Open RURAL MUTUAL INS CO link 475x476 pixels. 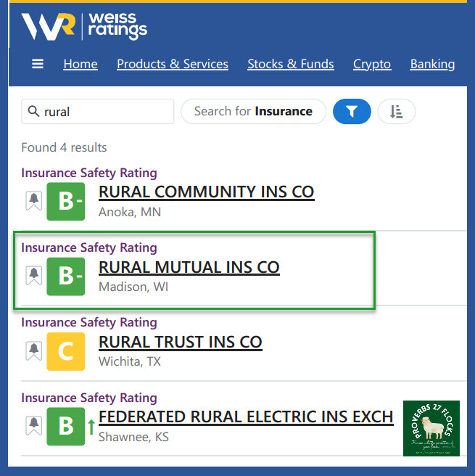[189, 267]
